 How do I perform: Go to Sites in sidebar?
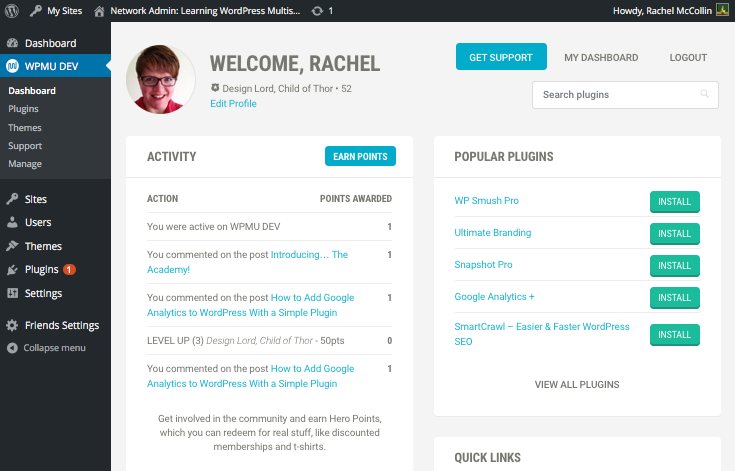pyautogui.click(x=36, y=199)
